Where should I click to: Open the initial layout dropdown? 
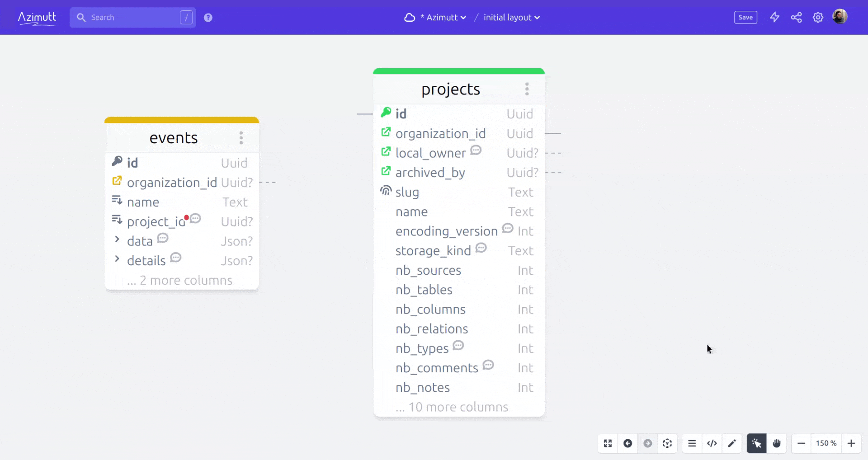click(x=511, y=17)
